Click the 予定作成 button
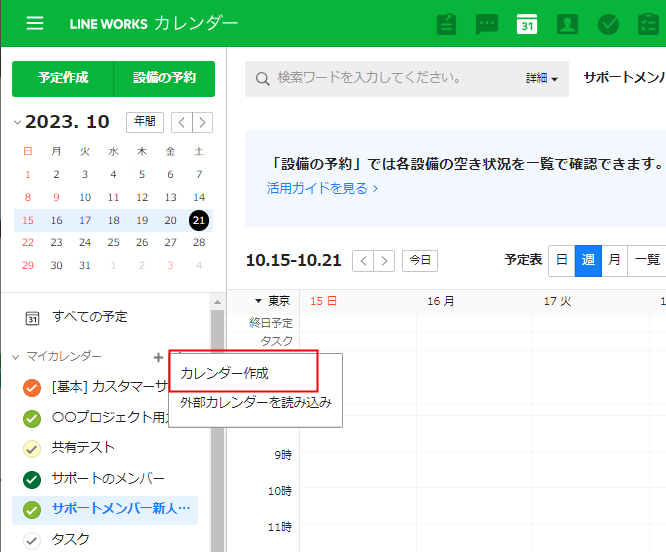The height and width of the screenshot is (552, 666). 63,78
